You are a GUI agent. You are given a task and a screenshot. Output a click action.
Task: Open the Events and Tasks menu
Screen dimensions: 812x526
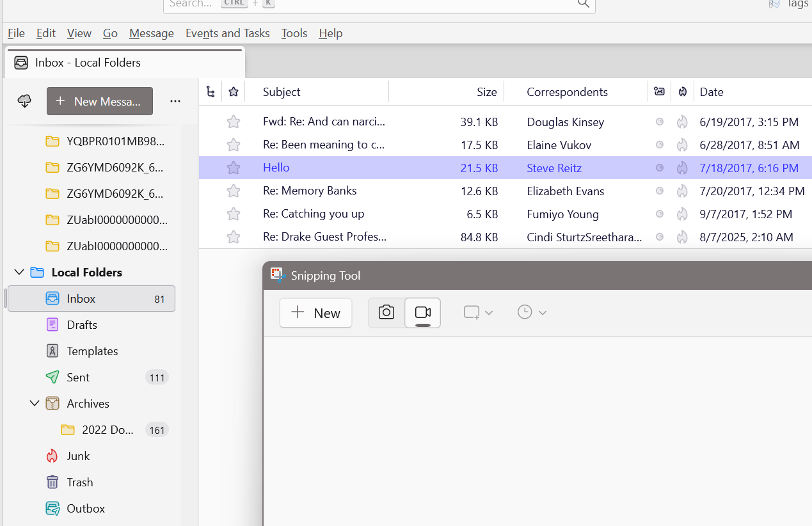coord(227,33)
